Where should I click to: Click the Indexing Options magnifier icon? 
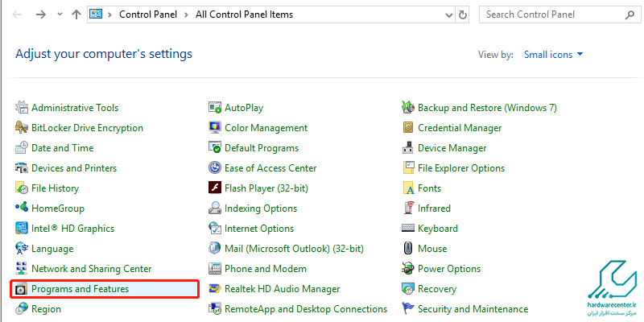tap(215, 208)
